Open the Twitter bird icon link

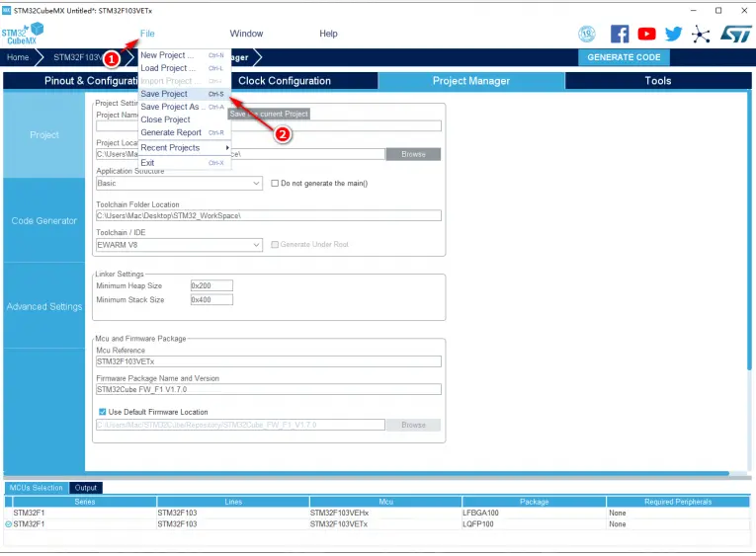[674, 34]
